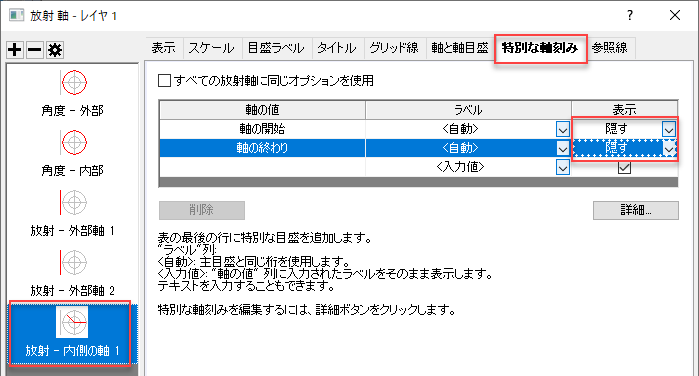
Task: Select the 軸の開始 cell
Action: pyautogui.click(x=262, y=129)
